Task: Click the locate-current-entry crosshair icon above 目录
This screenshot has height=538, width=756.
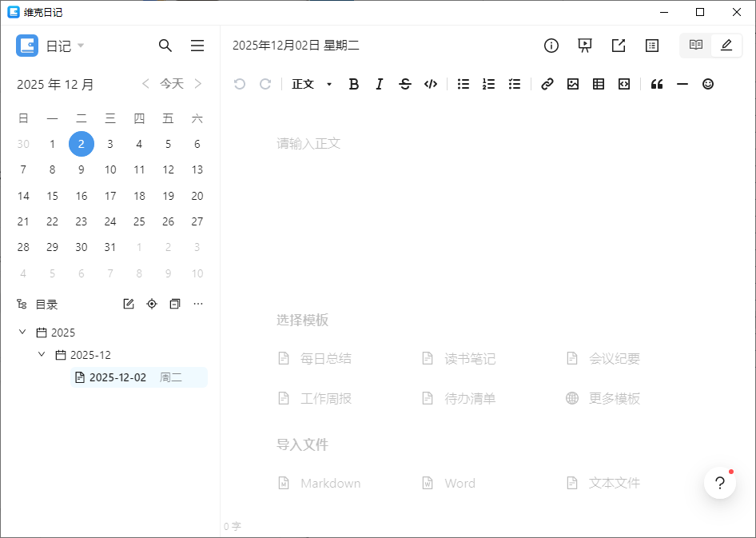Action: 151,304
